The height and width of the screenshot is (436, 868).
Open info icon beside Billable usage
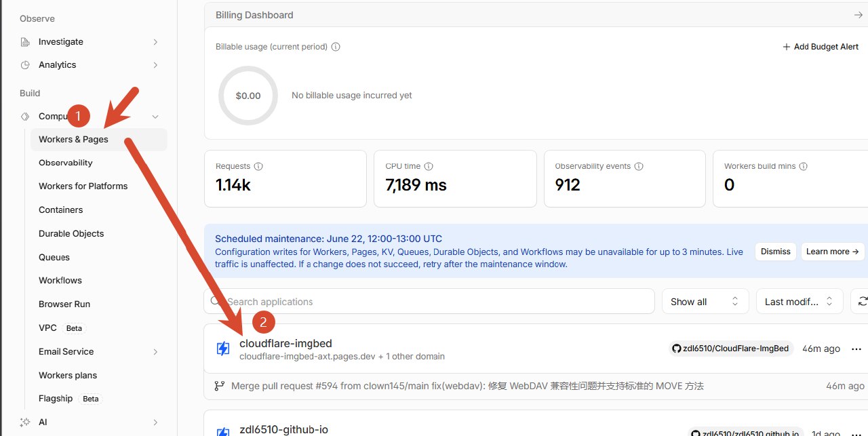point(336,47)
